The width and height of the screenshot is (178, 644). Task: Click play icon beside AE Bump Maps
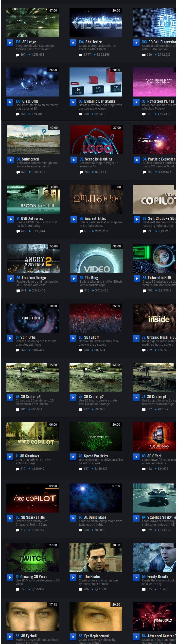[x=73, y=518]
